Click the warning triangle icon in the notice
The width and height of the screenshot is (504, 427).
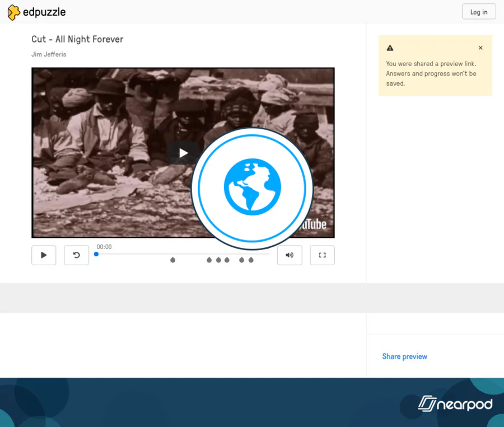pos(390,48)
